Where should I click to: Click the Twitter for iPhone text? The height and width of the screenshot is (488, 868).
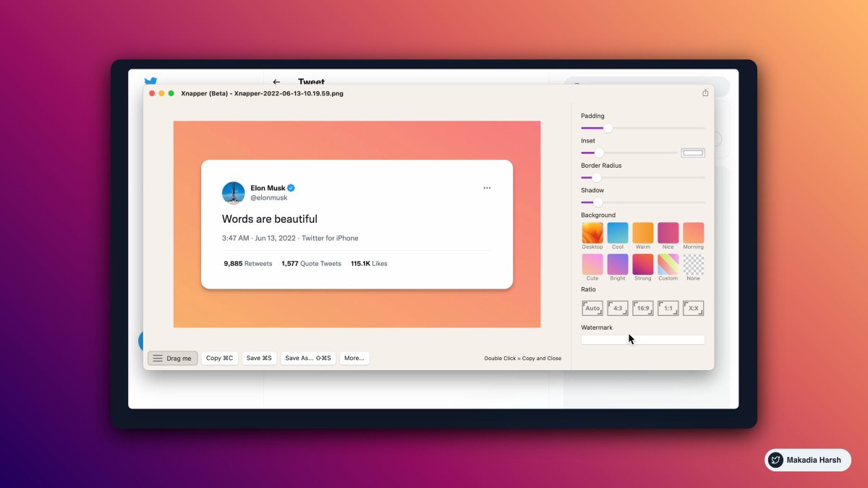[330, 238]
